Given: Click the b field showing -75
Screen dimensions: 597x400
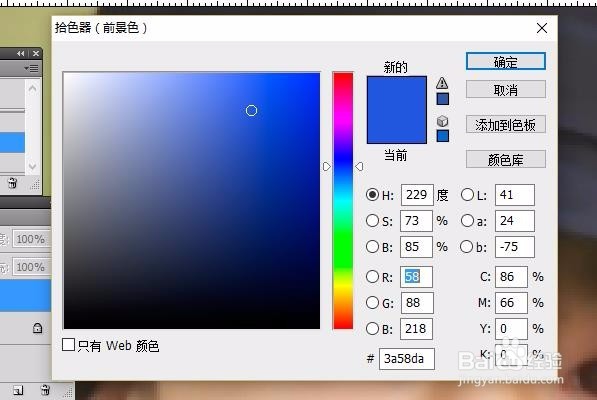Looking at the screenshot, I should click(515, 247).
